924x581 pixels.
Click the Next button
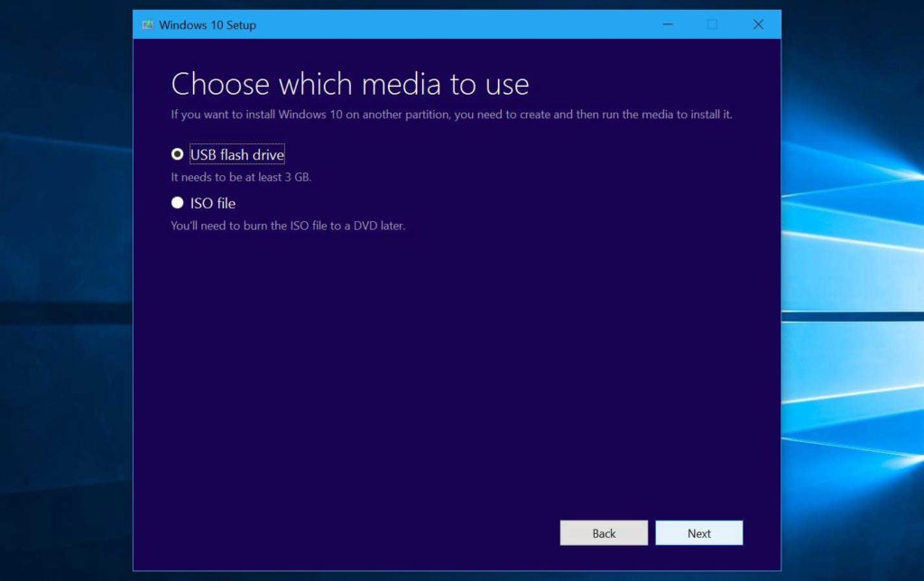click(699, 532)
